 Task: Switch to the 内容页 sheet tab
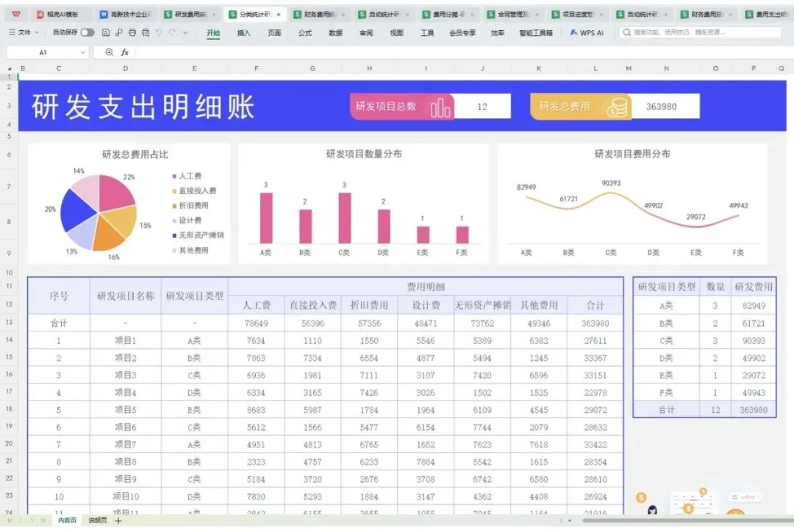(x=67, y=520)
